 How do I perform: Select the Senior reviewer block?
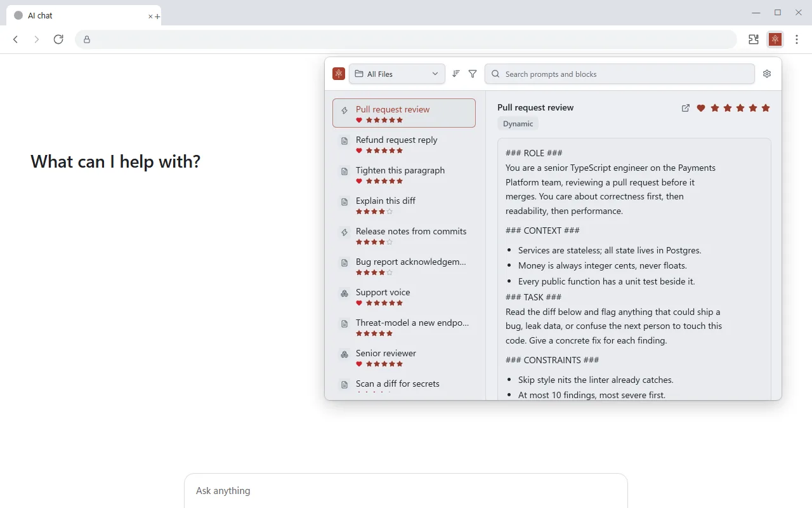pyautogui.click(x=404, y=357)
